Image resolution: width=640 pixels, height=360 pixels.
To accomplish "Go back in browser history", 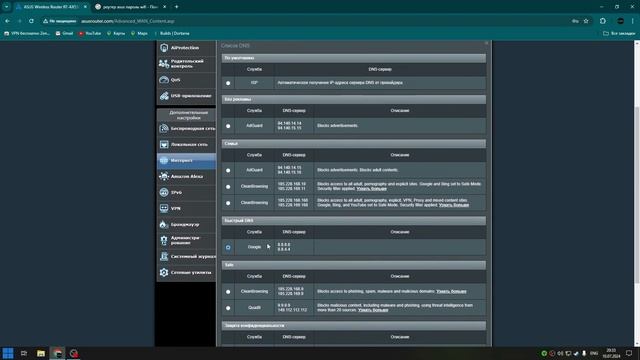I will 7,21.
